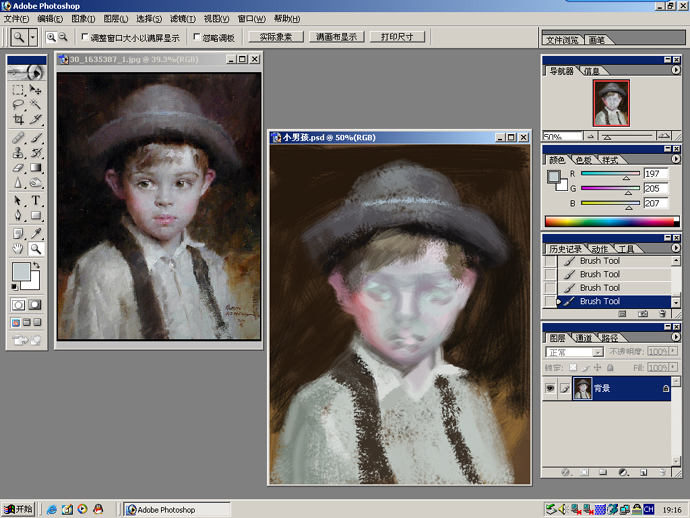This screenshot has width=690, height=518.
Task: Open History panel flyout menu arrow
Action: [x=676, y=248]
